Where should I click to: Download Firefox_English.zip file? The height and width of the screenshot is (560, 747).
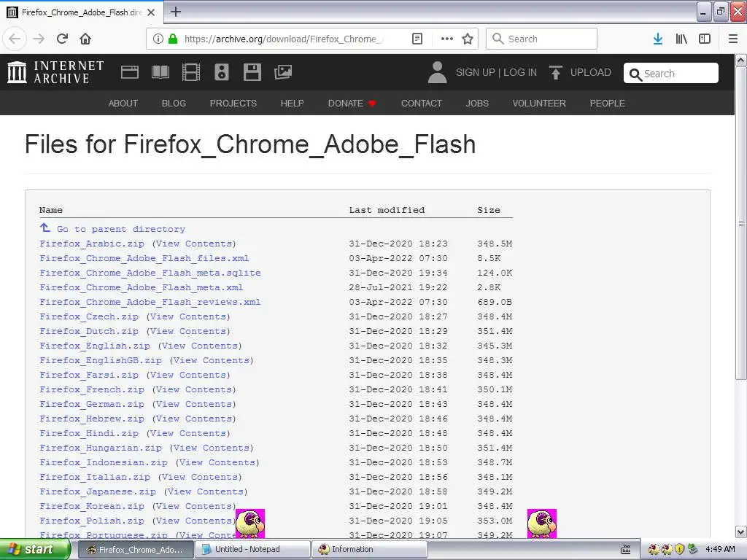click(x=95, y=346)
